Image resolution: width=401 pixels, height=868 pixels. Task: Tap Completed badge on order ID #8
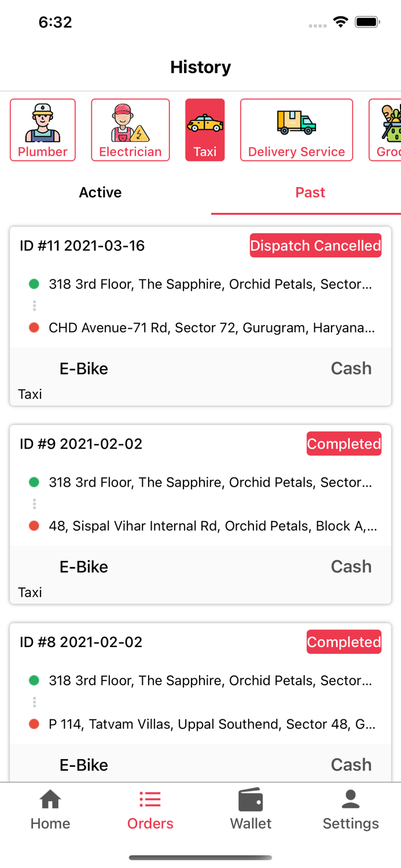(x=344, y=642)
